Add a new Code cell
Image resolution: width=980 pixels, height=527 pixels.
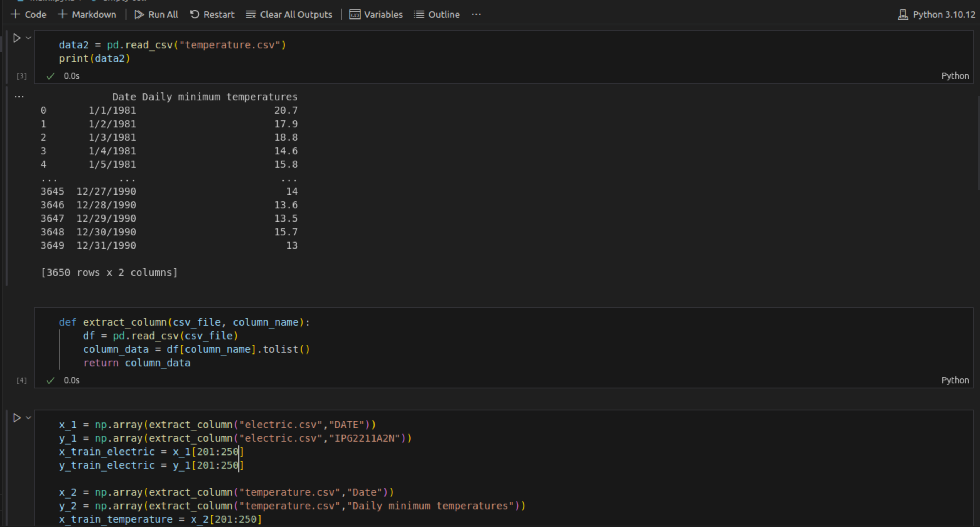tap(29, 15)
